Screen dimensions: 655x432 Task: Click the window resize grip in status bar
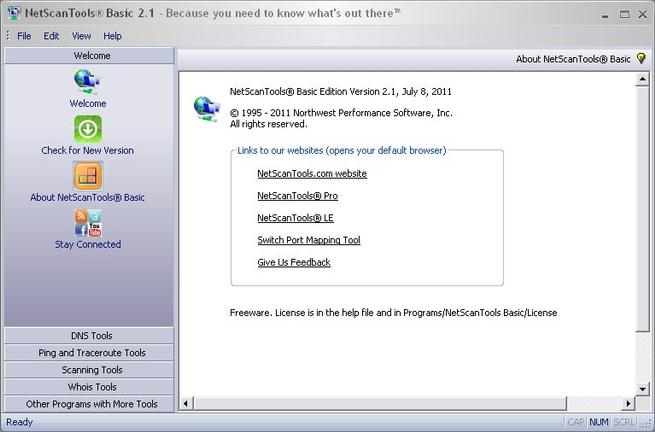coord(647,424)
